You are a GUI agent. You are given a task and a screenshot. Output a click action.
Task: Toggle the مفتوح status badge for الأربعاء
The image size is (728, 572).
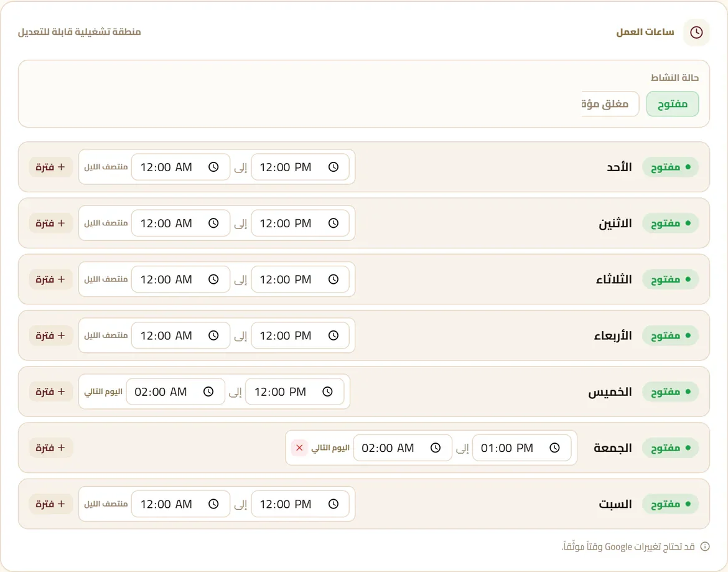670,335
